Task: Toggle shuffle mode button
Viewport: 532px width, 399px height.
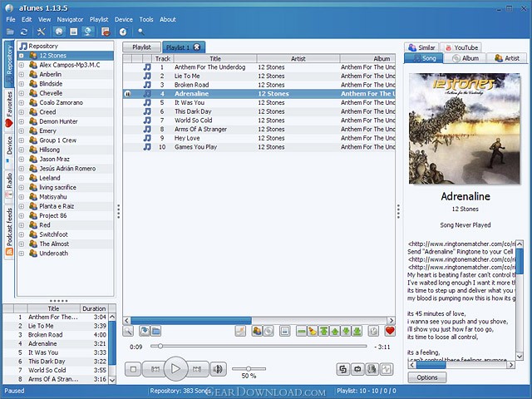Action: [343, 369]
